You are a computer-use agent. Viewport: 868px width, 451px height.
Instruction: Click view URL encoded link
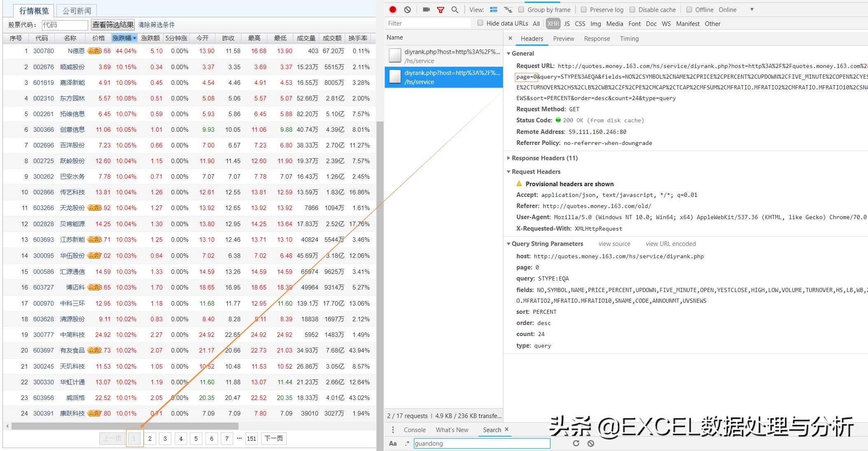pyautogui.click(x=671, y=244)
